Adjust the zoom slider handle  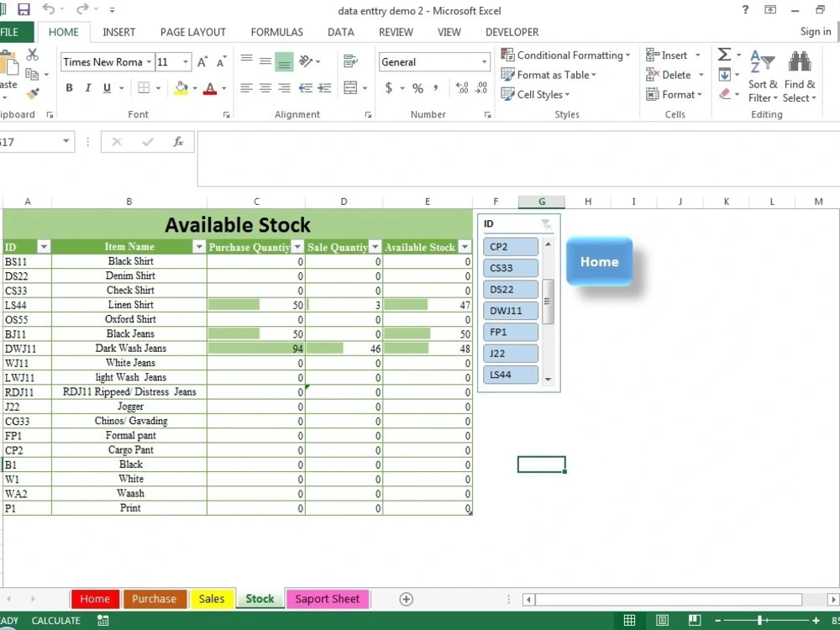(x=759, y=621)
